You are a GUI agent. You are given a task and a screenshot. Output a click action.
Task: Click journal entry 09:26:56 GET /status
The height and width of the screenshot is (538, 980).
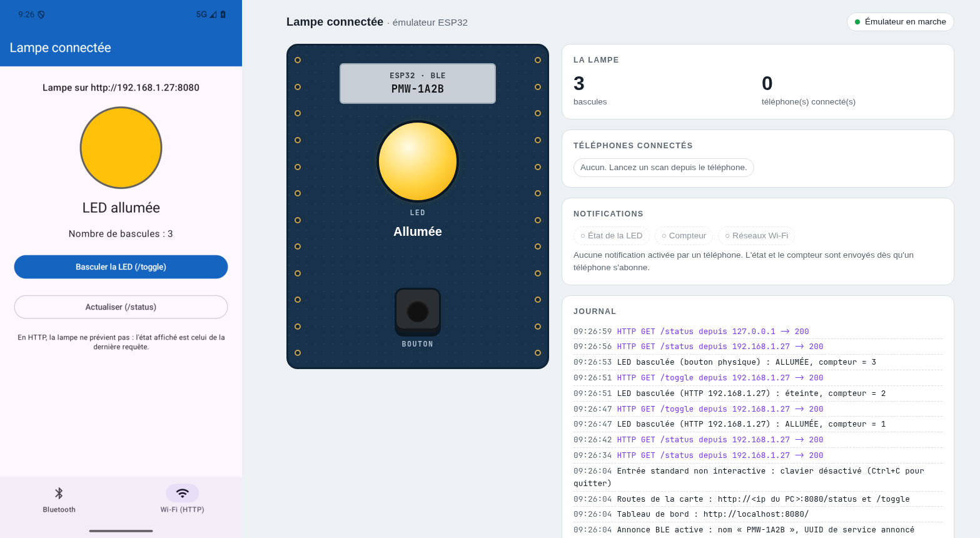point(758,347)
